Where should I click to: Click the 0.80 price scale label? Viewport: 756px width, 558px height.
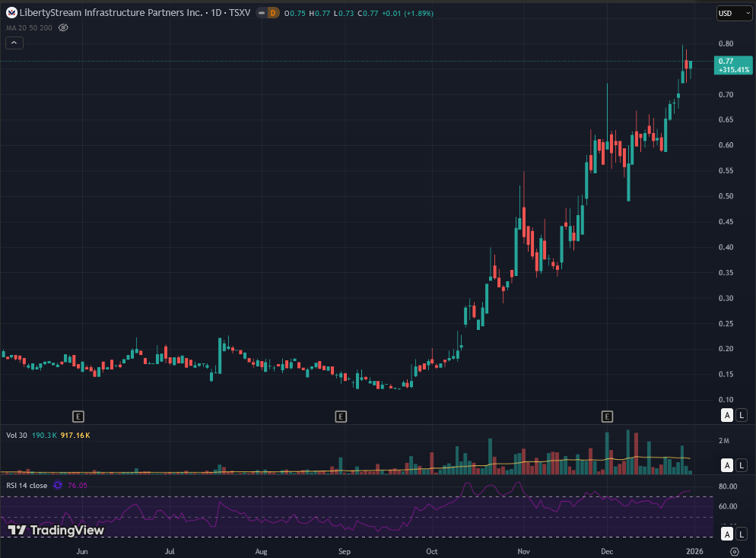726,43
